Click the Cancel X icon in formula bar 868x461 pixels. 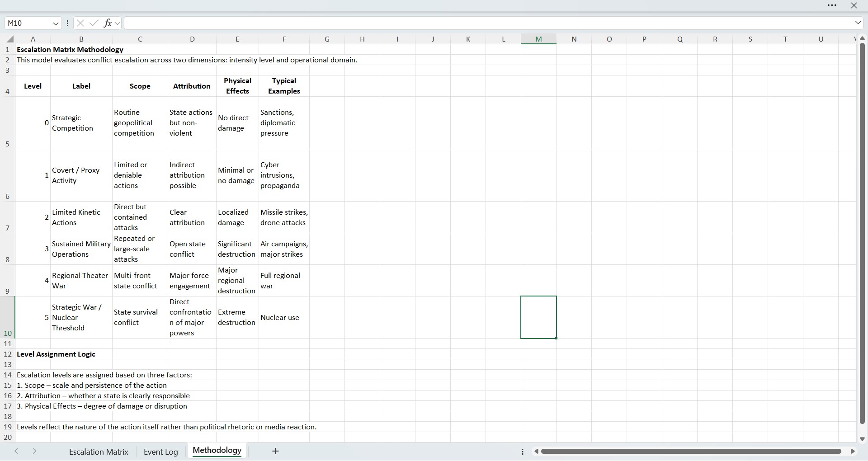coord(80,23)
